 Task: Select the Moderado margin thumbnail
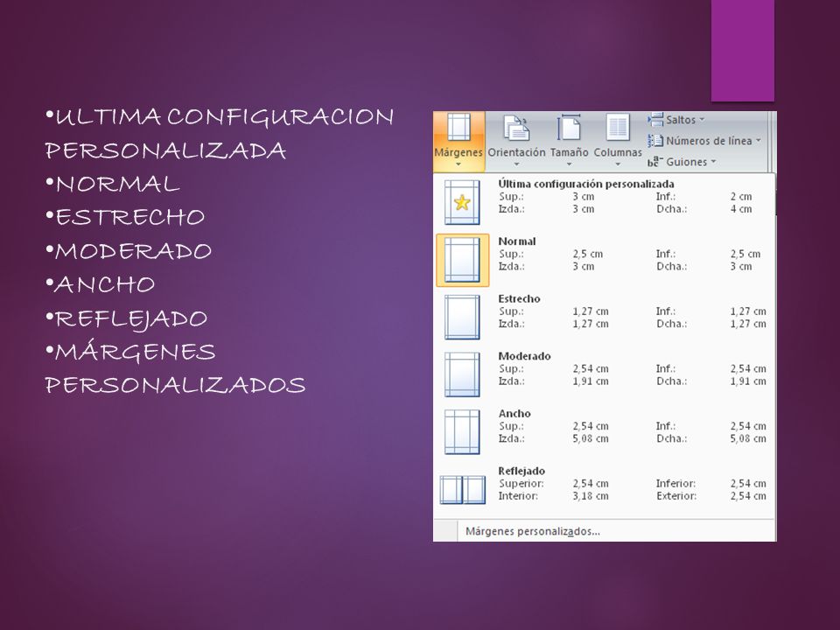462,374
